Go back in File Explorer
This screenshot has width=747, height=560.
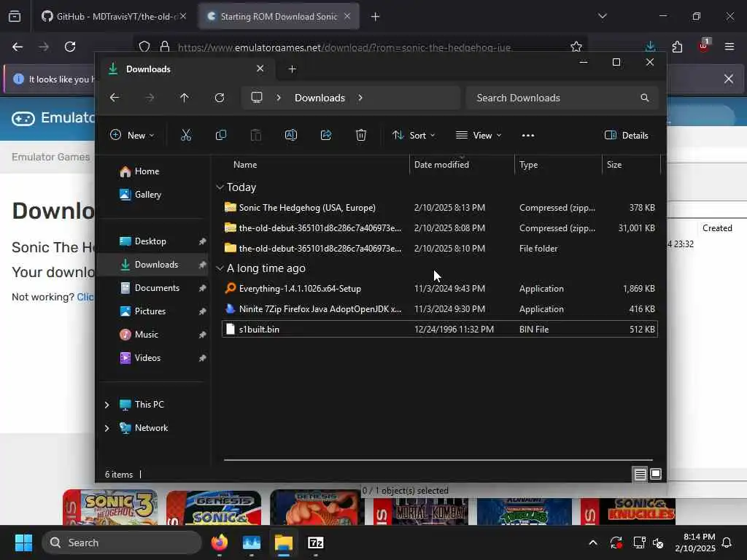[x=115, y=98]
